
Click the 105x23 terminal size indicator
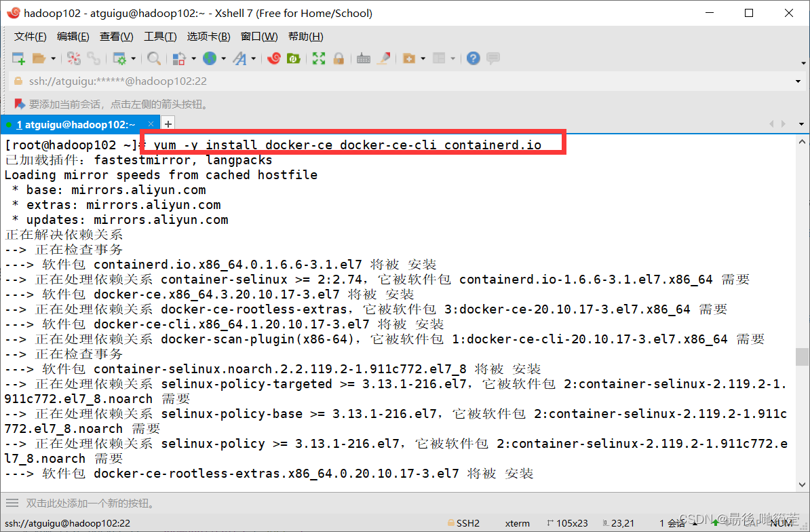[x=567, y=523]
